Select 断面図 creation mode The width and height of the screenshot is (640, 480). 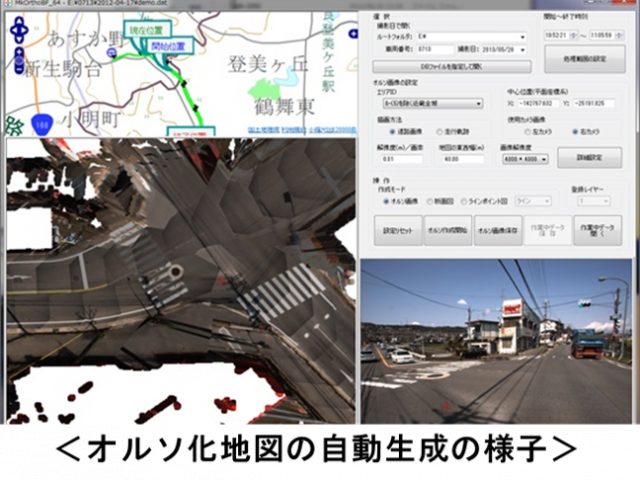[430, 200]
